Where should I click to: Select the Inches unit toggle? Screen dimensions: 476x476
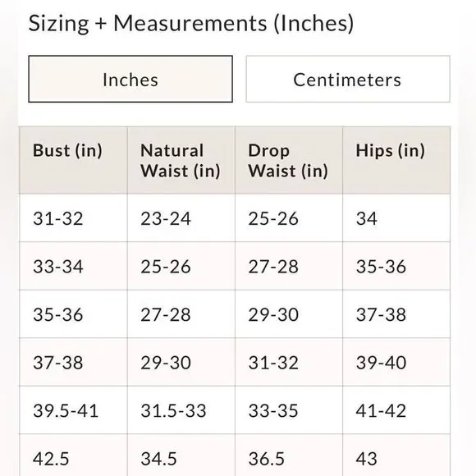[x=130, y=79]
